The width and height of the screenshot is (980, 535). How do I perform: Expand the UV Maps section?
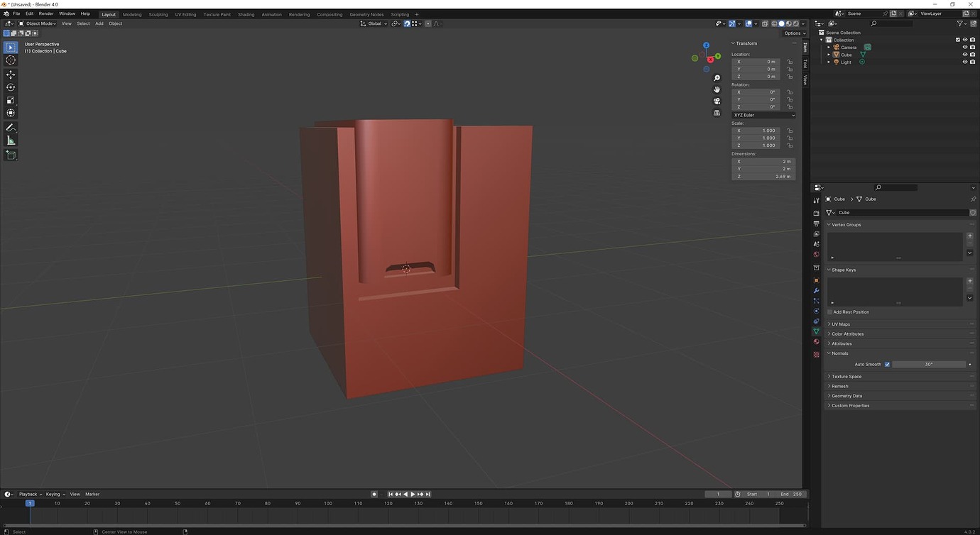coord(840,324)
